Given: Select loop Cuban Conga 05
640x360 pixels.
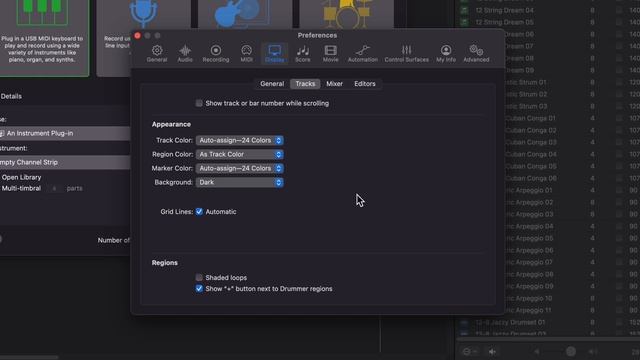Looking at the screenshot, I should pos(531,166).
